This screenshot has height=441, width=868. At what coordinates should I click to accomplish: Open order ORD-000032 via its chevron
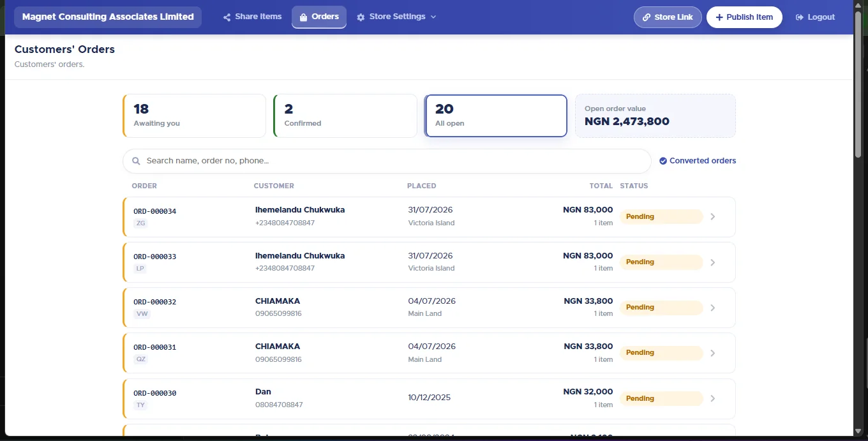[713, 308]
